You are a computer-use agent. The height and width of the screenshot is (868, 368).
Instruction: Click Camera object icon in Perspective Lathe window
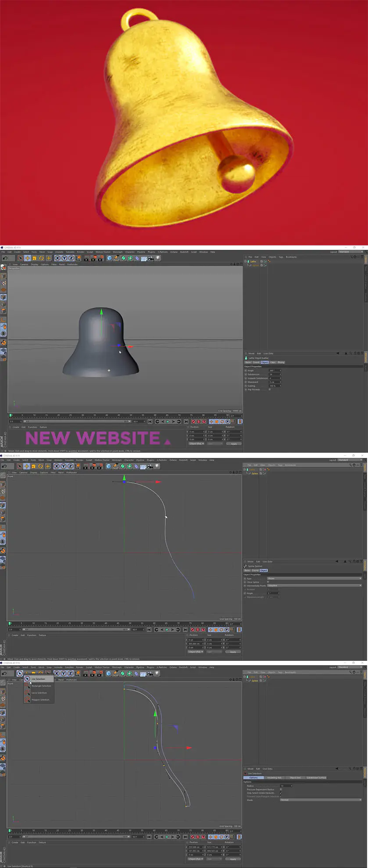pos(150,258)
